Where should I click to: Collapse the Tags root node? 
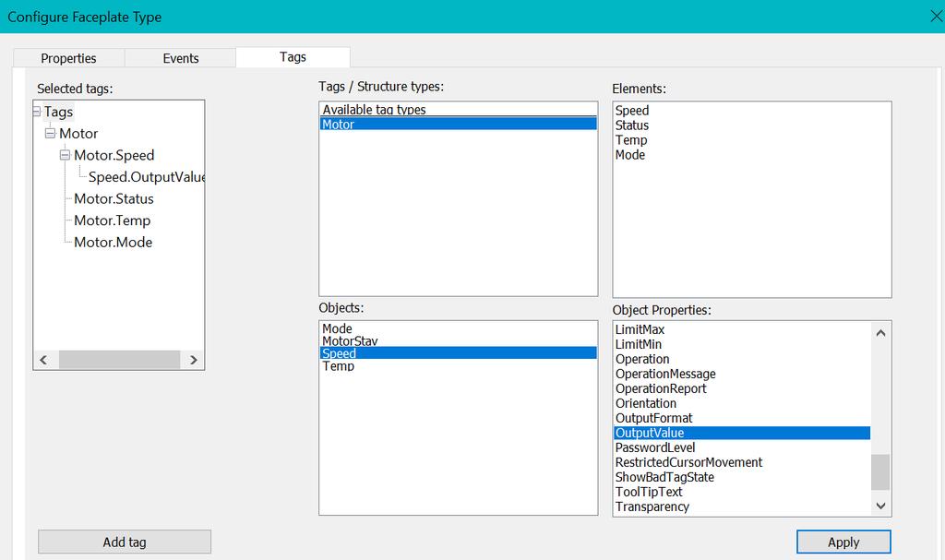(x=37, y=112)
